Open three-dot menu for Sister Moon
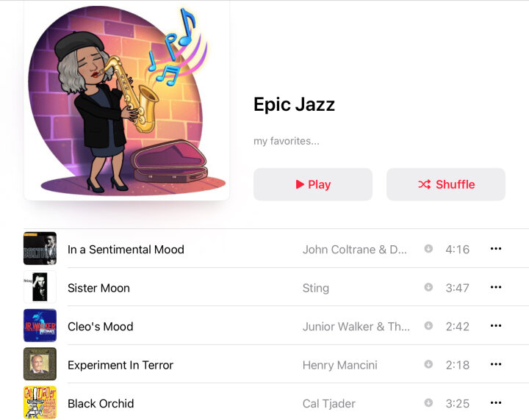 tap(496, 287)
